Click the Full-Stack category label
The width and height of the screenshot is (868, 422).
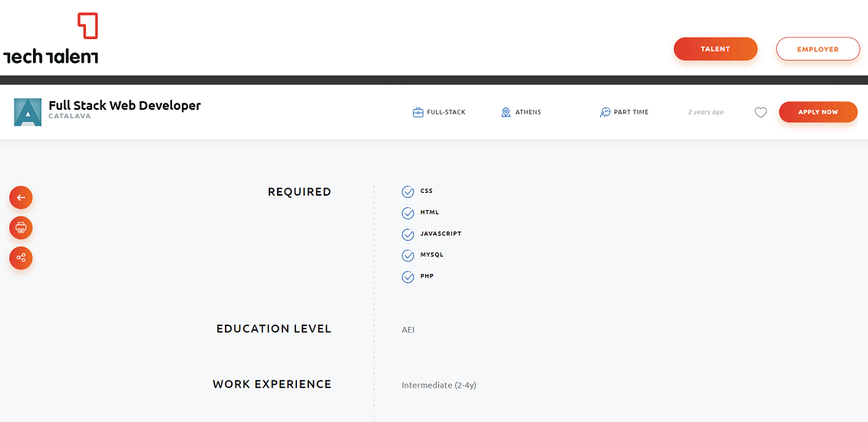[x=446, y=112]
